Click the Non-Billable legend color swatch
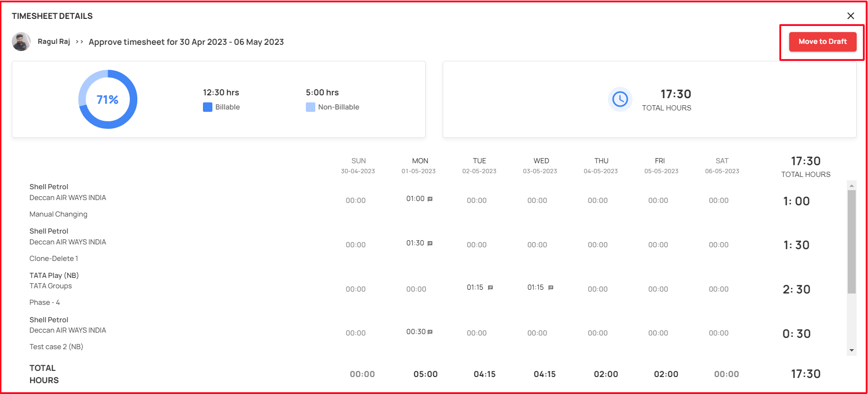 (x=311, y=107)
